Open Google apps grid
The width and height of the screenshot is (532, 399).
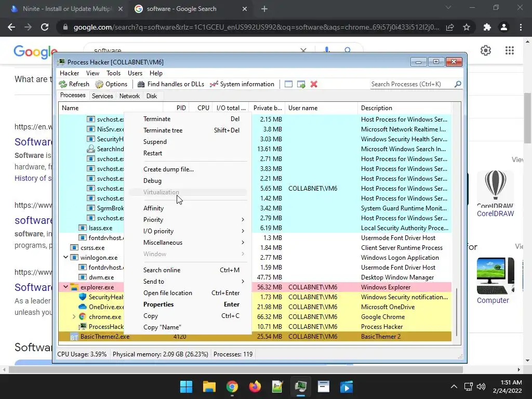pyautogui.click(x=510, y=50)
